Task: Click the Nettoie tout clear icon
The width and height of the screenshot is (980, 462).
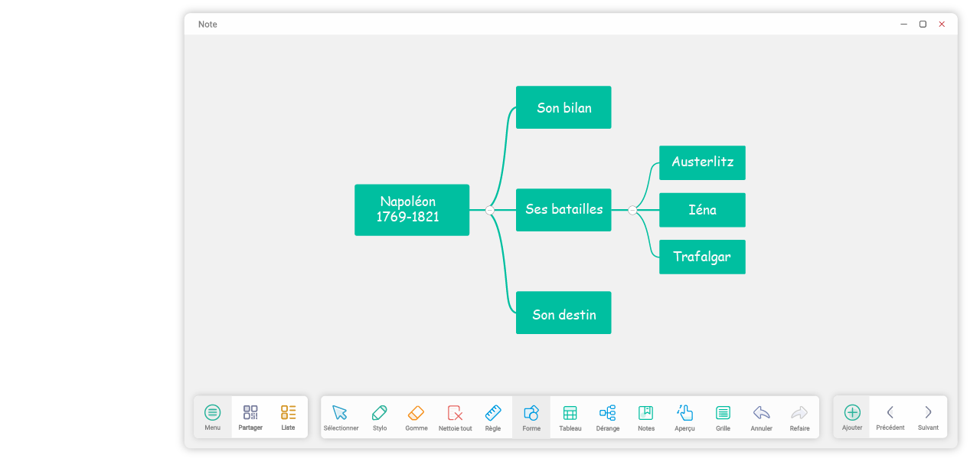Action: [x=455, y=414]
